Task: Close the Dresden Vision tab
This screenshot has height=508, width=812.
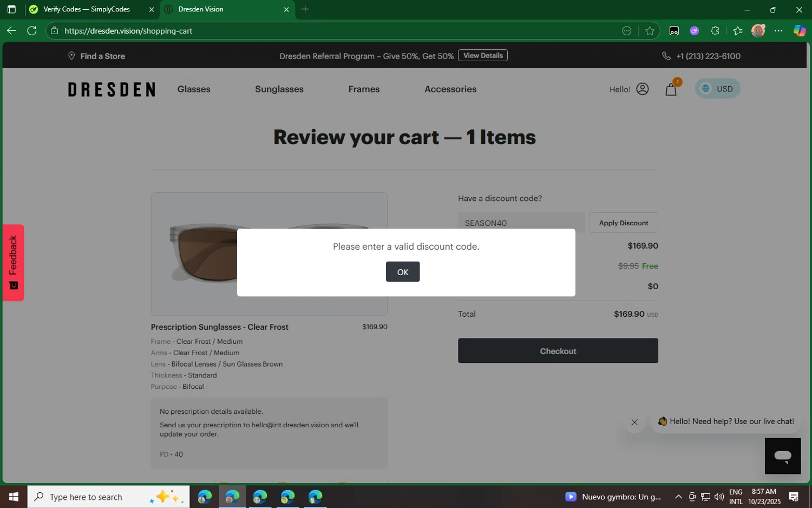Action: tap(286, 9)
